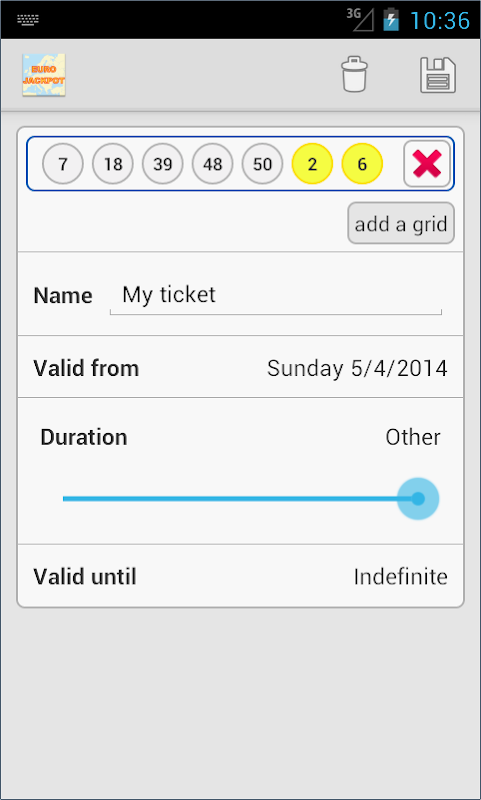Image resolution: width=481 pixels, height=800 pixels.
Task: Click the Duration value Other
Action: pyautogui.click(x=413, y=437)
